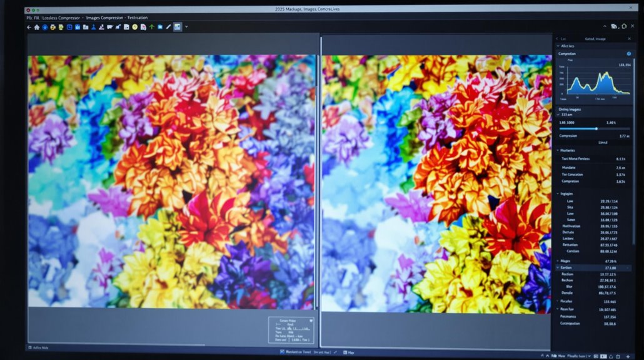644x360 pixels.
Task: Click the red PDF document icon
Action: click(143, 27)
